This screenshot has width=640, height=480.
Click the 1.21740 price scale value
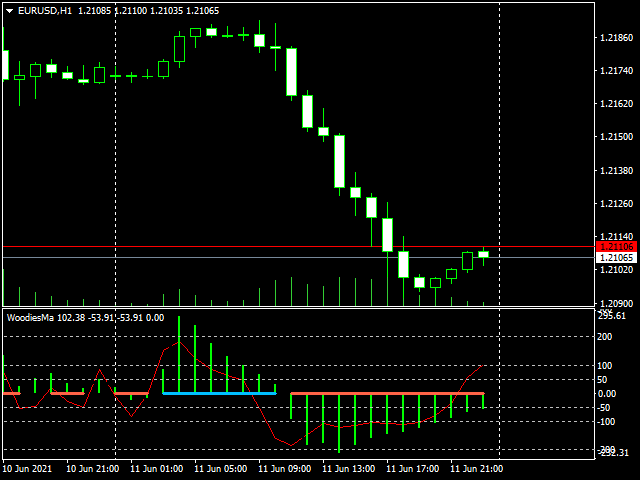[x=616, y=71]
